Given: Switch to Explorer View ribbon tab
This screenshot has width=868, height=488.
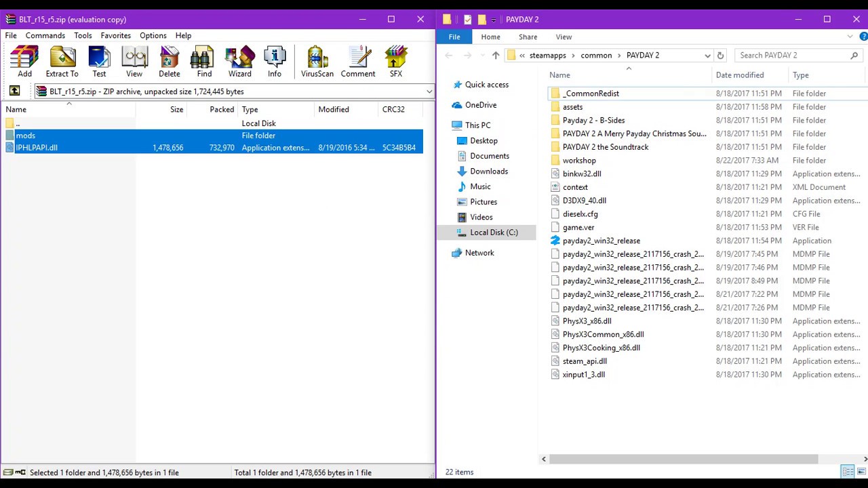Looking at the screenshot, I should tap(564, 37).
